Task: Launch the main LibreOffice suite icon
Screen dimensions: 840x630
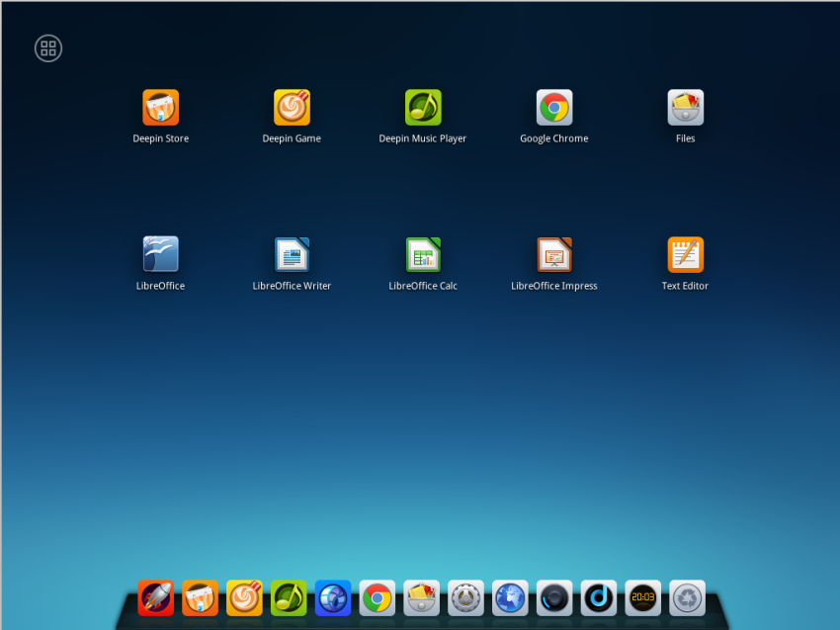Action: [160, 253]
